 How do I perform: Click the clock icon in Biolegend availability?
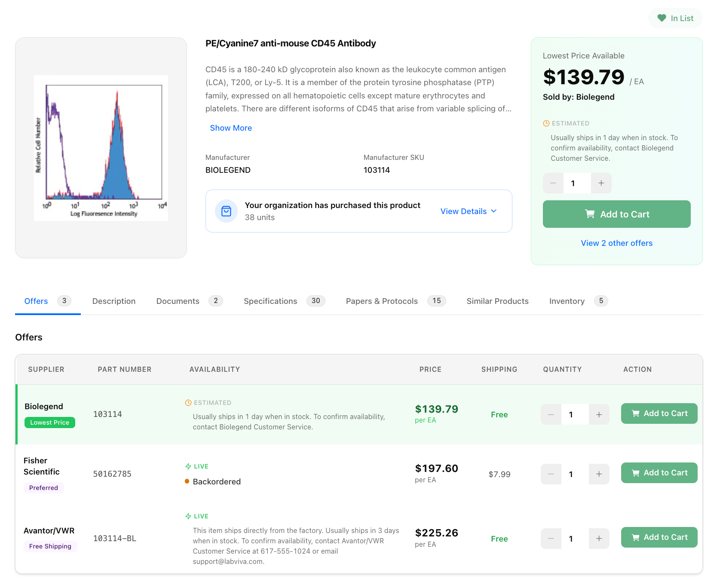pos(188,403)
